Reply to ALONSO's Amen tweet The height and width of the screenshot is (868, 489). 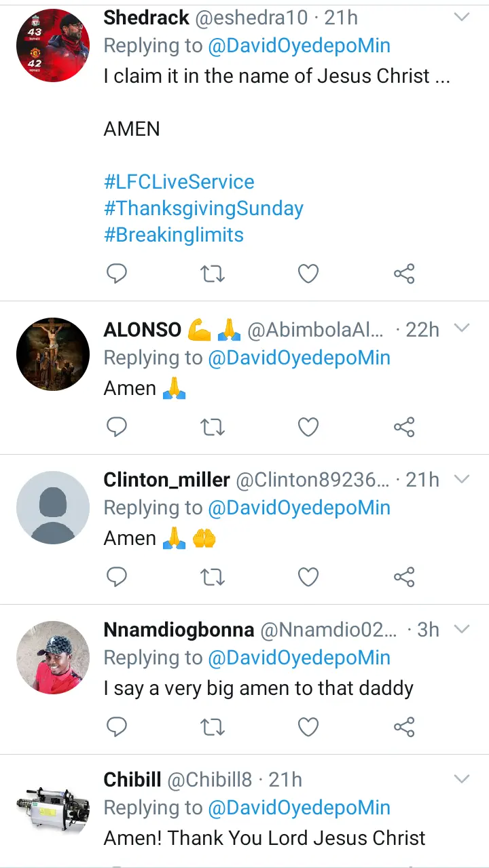(117, 427)
